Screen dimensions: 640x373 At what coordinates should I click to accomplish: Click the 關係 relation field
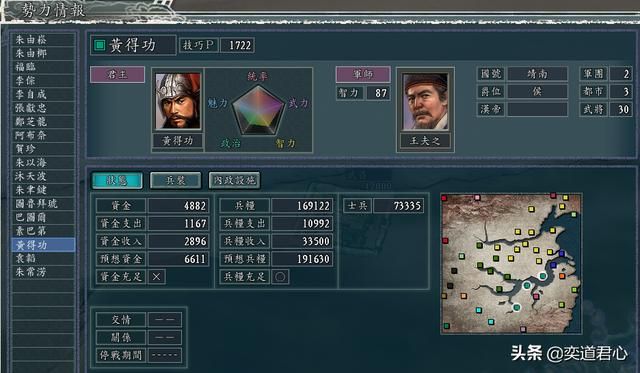(x=164, y=337)
